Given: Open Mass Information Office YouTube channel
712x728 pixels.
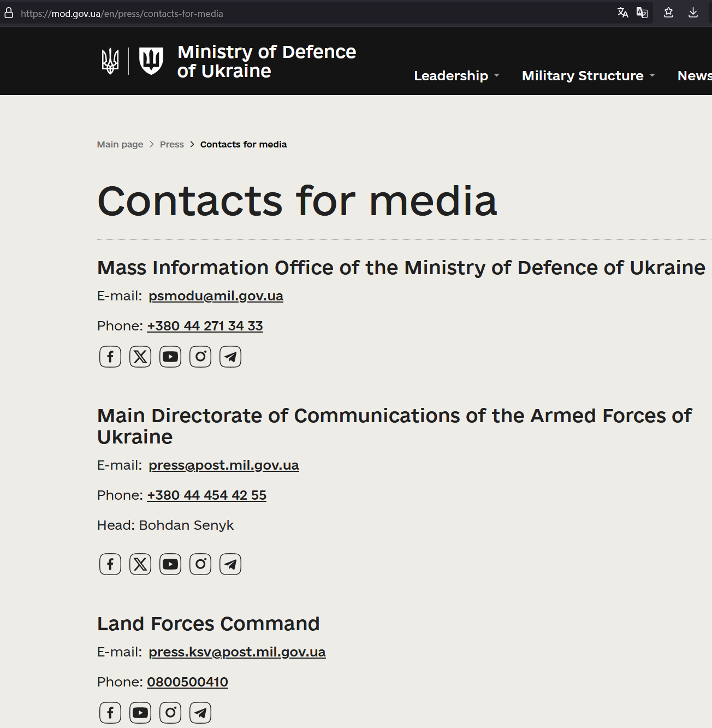Looking at the screenshot, I should pos(170,357).
